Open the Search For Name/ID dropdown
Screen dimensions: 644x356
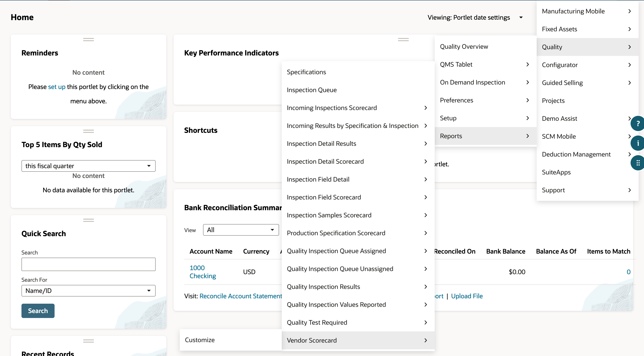pos(89,291)
